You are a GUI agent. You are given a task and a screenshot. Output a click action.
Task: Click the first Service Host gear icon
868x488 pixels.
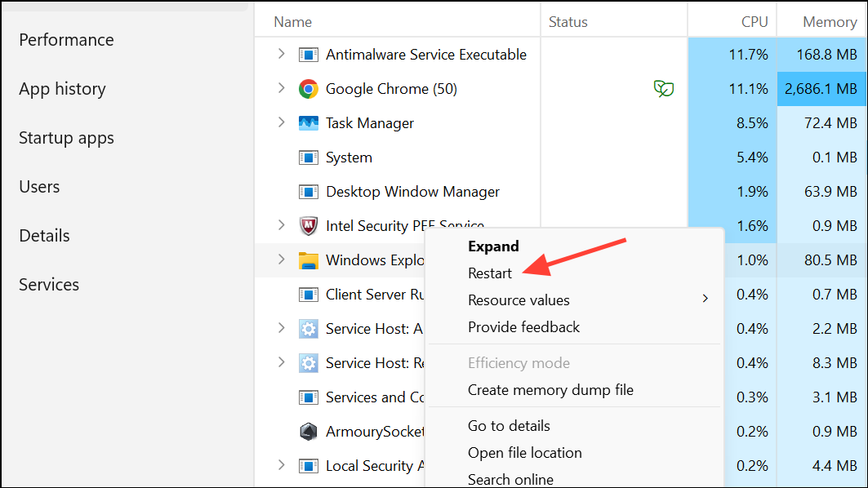click(309, 329)
